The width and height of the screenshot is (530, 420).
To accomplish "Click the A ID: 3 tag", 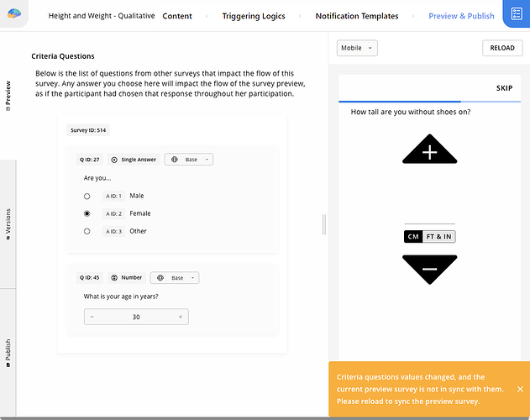I will click(113, 231).
